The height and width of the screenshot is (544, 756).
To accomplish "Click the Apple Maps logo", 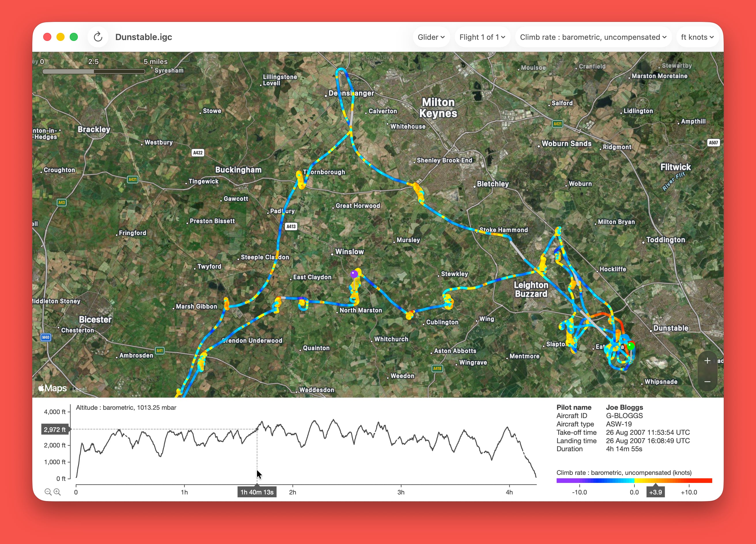I will point(53,388).
